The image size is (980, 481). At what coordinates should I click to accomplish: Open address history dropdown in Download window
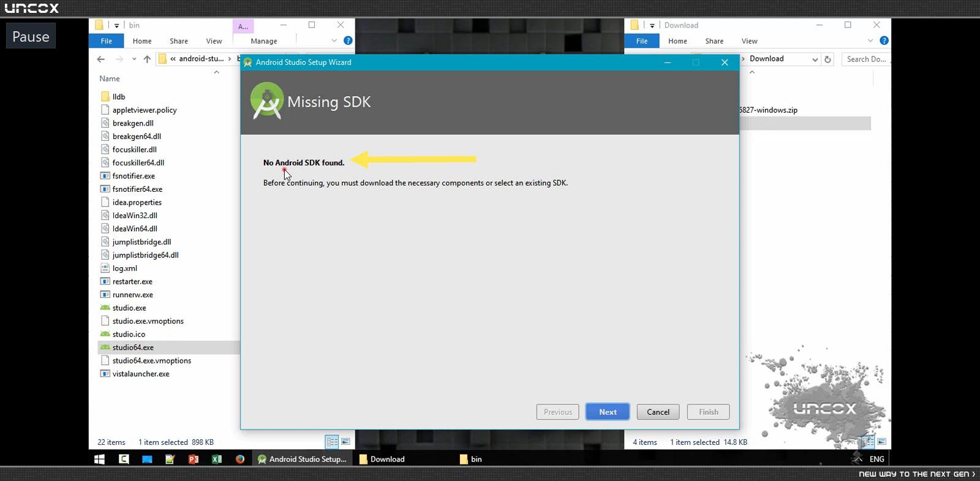pos(815,59)
